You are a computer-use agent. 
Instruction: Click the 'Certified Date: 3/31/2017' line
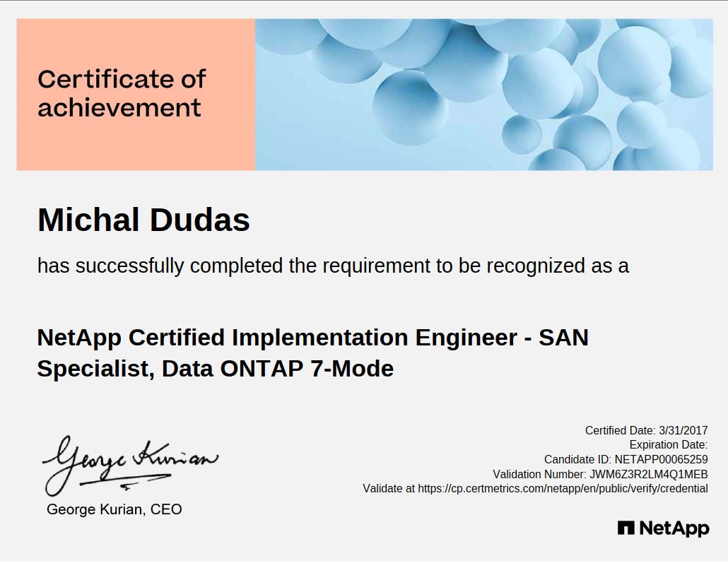tap(646, 430)
